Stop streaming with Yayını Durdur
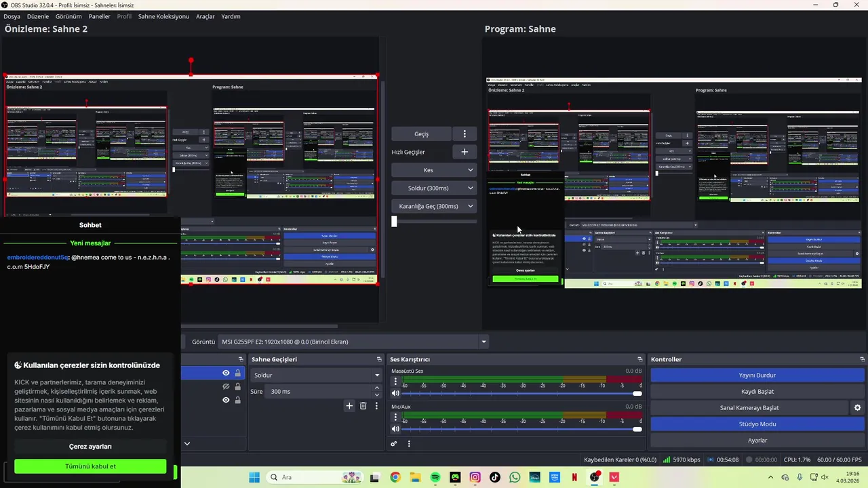Screen dimensions: 868x488 pyautogui.click(x=757, y=375)
